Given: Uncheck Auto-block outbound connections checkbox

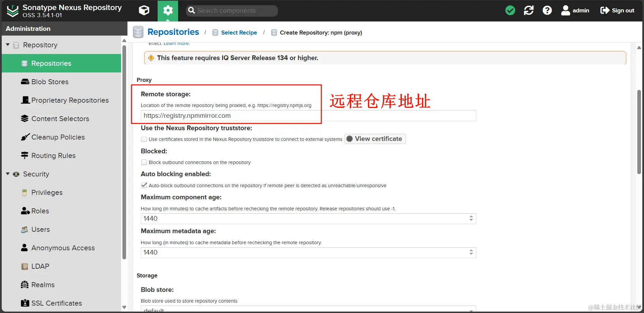Looking at the screenshot, I should click(x=144, y=185).
